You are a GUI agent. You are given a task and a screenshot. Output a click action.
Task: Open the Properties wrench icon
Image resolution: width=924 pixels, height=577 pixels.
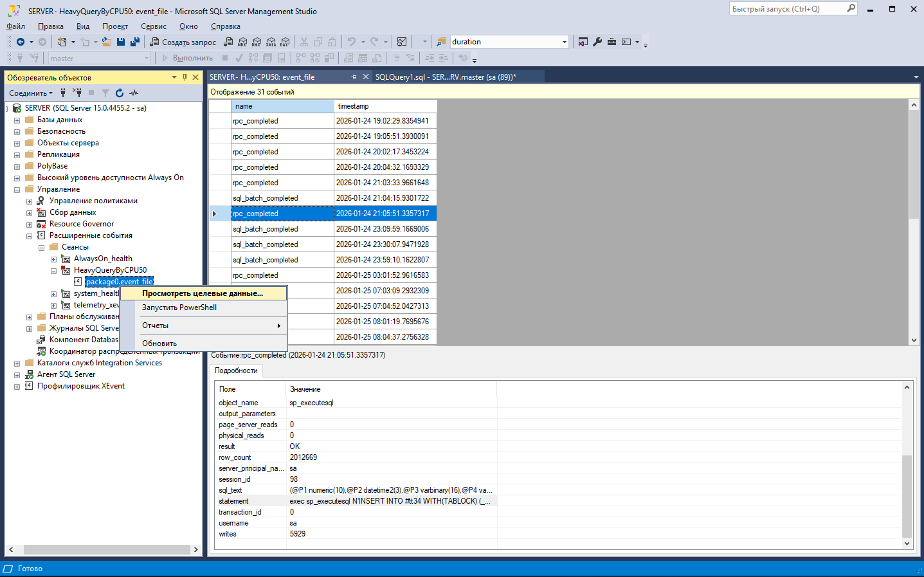tap(597, 42)
